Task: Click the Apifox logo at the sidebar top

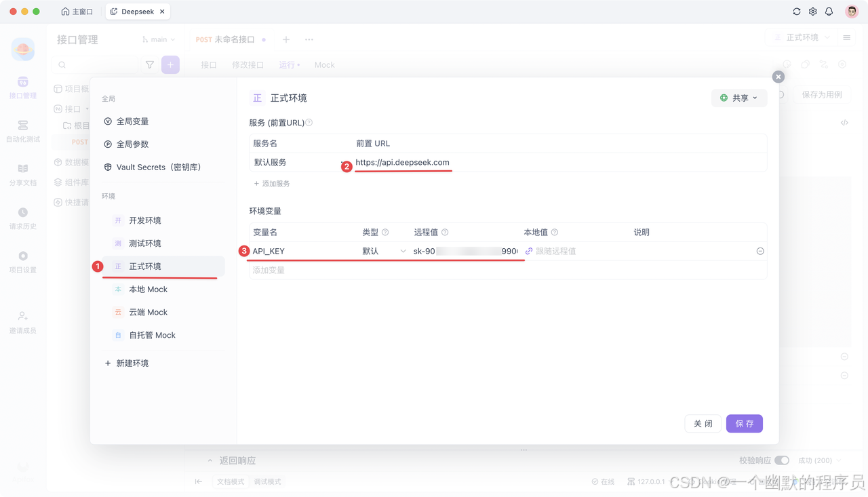Action: coord(23,49)
